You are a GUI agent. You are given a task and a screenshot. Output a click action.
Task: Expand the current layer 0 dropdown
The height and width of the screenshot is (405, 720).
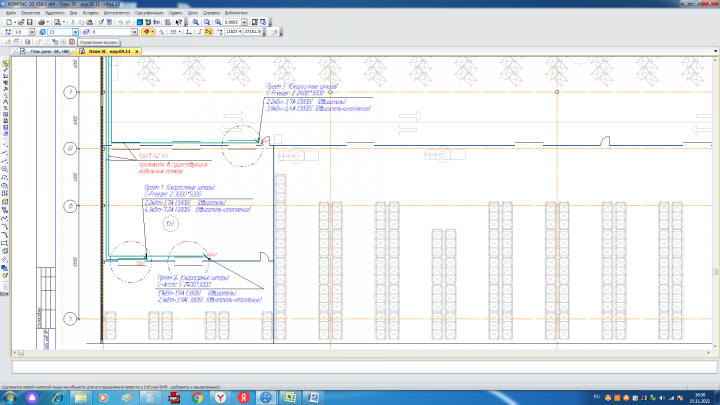(x=134, y=32)
